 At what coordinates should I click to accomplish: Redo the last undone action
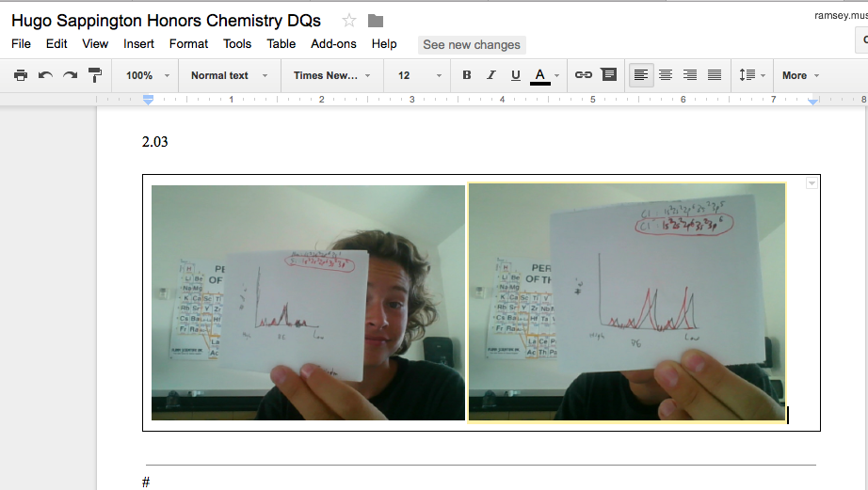pyautogui.click(x=71, y=75)
